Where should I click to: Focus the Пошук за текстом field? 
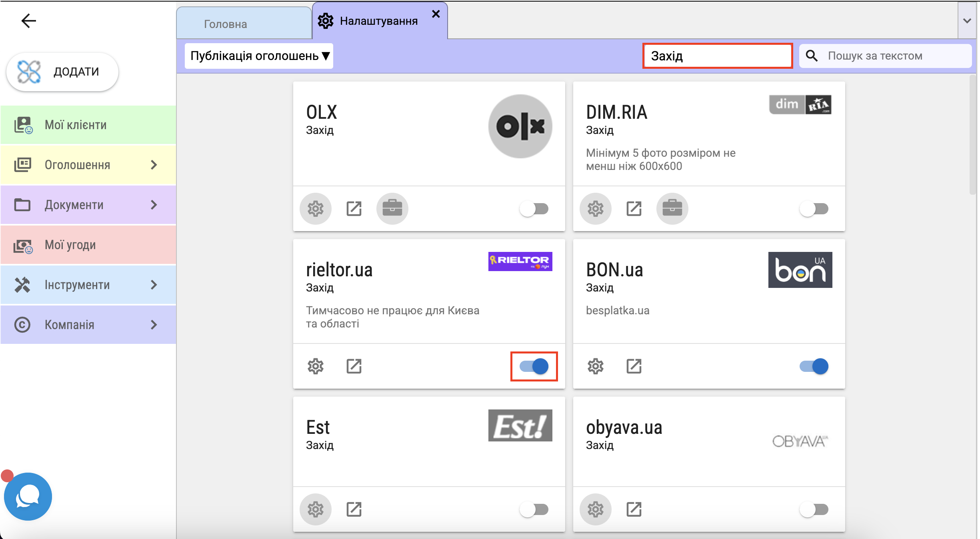[x=885, y=56]
